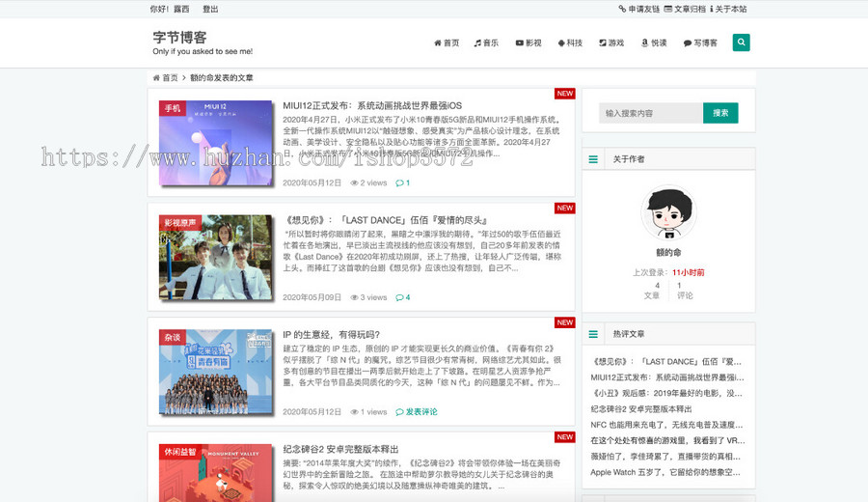
Task: Click comment icon with count 1 on MIUI12 post
Action: click(402, 182)
